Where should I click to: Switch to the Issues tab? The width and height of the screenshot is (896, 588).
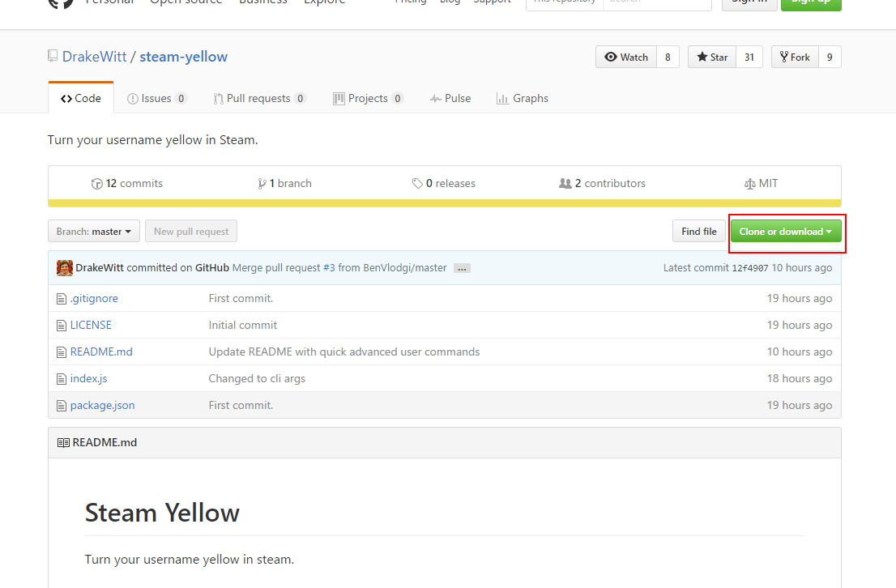click(156, 98)
